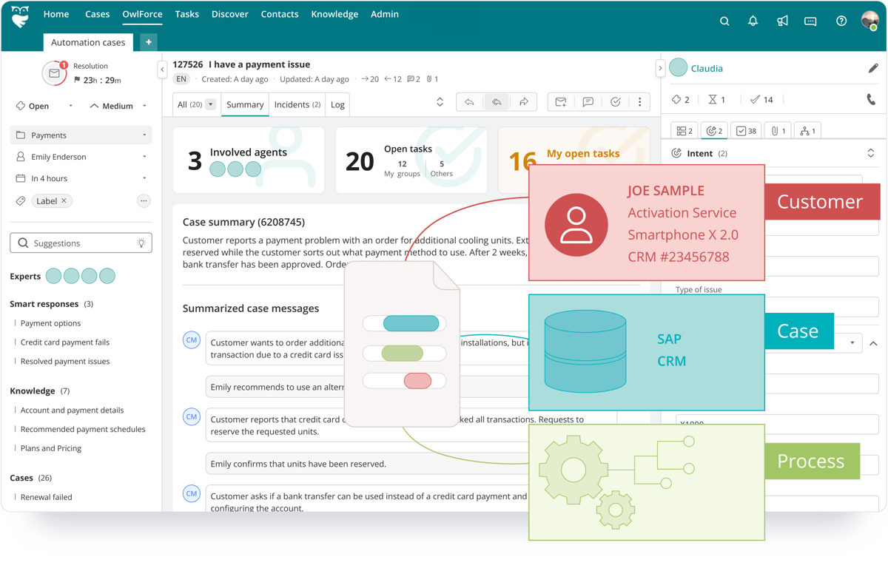Open the Payment options smart response

point(51,323)
